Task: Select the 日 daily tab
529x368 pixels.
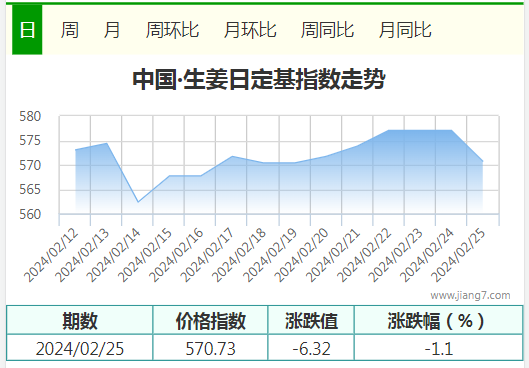Action: click(27, 30)
